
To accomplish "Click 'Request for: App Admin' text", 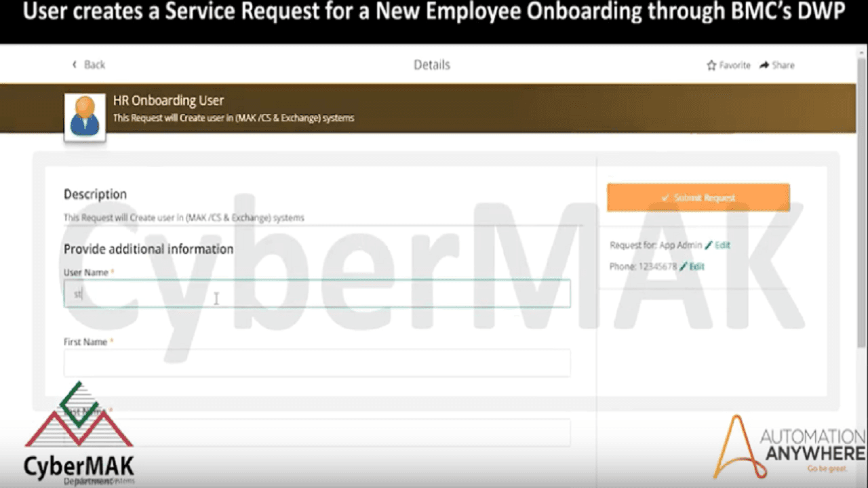I will pos(656,245).
